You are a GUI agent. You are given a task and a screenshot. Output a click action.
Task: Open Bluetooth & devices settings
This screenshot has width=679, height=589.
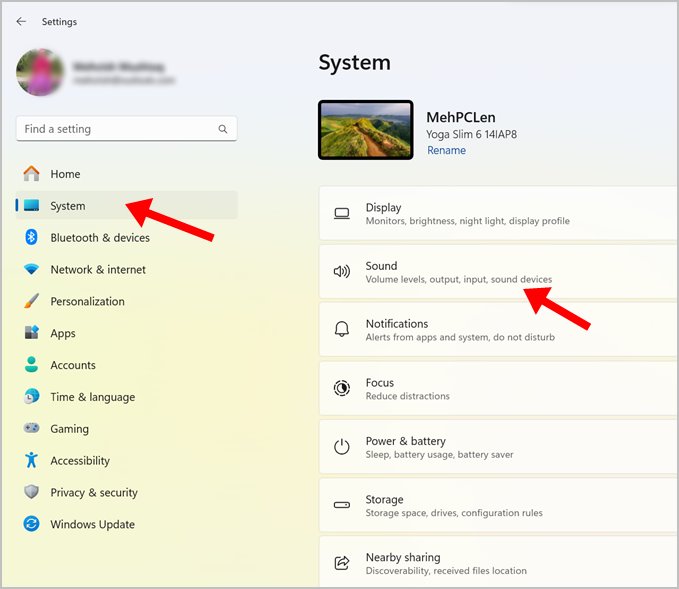[x=126, y=237]
